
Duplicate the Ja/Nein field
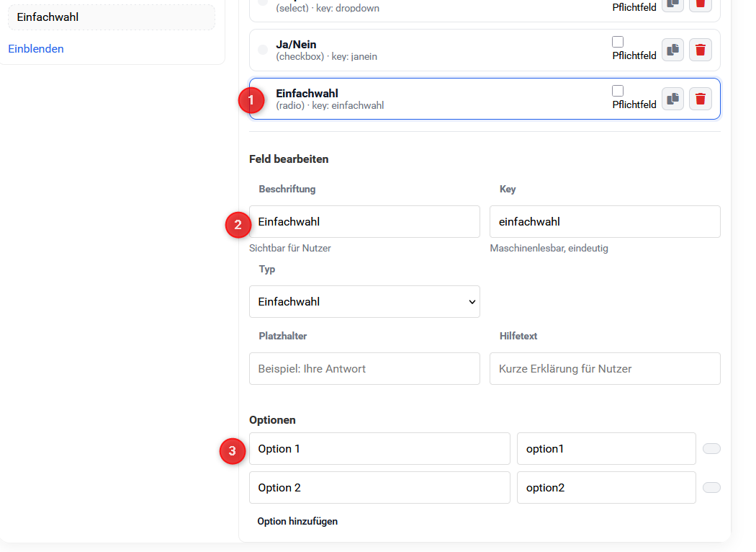(x=672, y=50)
